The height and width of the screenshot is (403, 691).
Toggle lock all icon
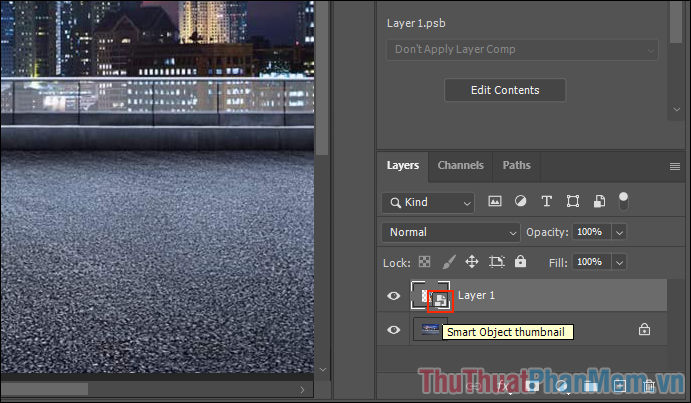coord(520,261)
